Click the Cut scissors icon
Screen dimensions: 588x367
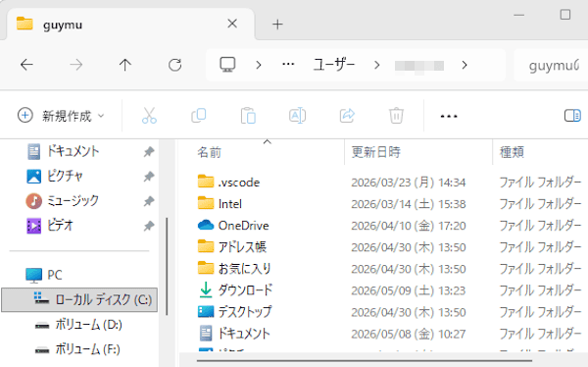149,116
